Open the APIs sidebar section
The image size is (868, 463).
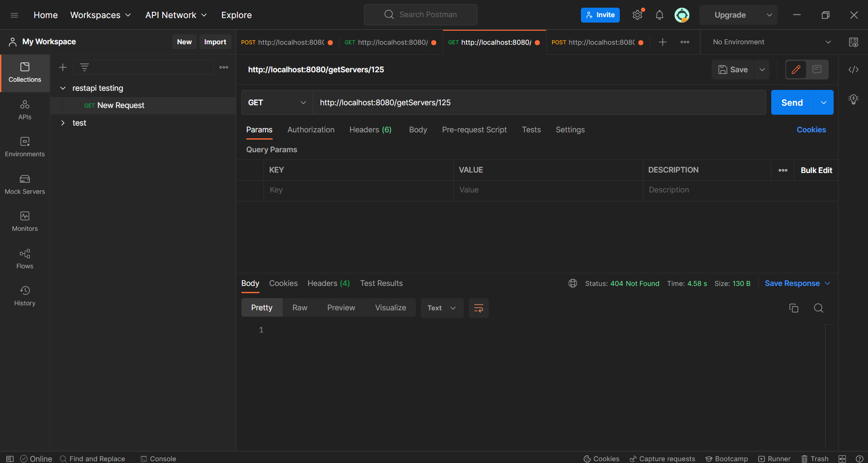point(25,110)
